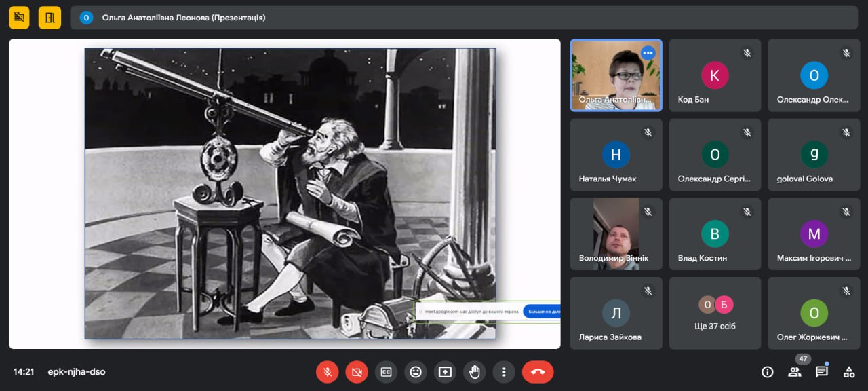The image size is (868, 391).
Task: Open meeting details info icon
Action: pyautogui.click(x=768, y=372)
